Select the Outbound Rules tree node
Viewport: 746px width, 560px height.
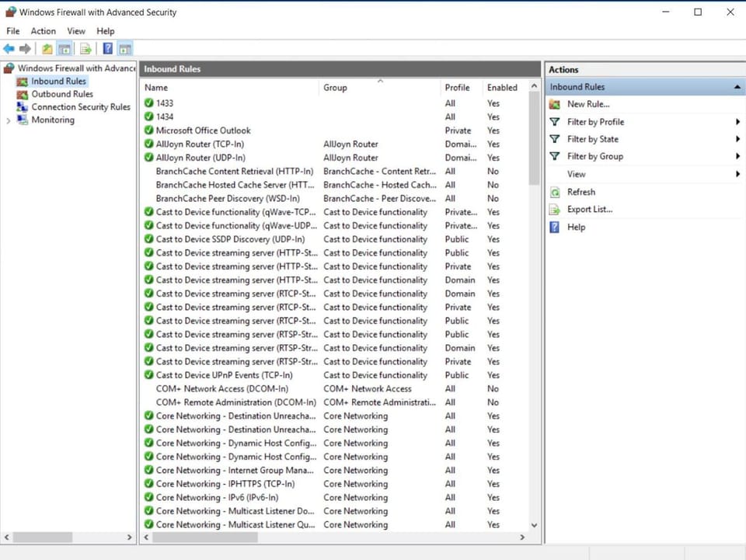[61, 94]
